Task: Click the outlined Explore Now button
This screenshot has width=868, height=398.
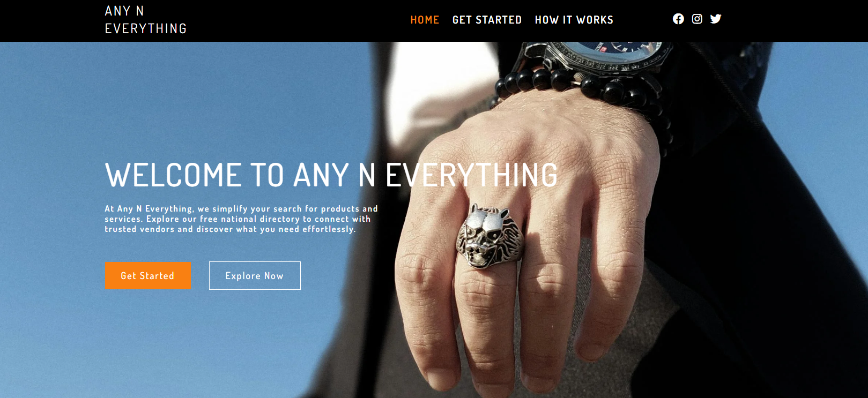Action: click(x=255, y=276)
